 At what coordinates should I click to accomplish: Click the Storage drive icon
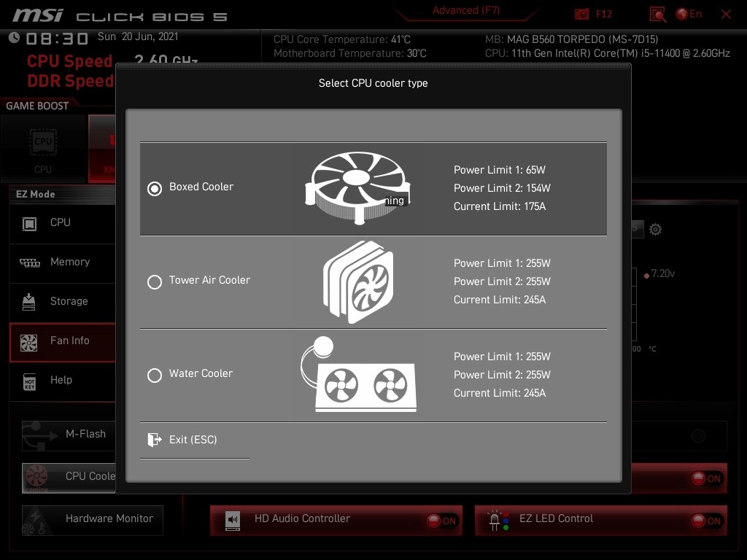[29, 302]
